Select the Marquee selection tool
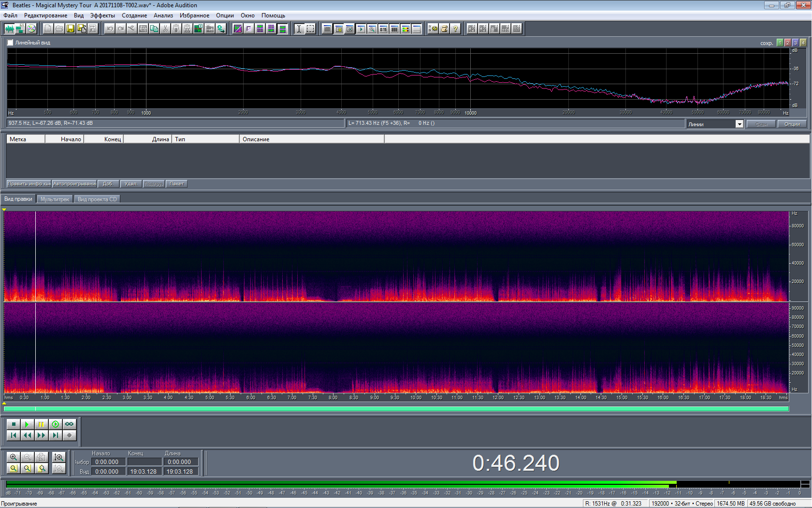 [x=310, y=29]
